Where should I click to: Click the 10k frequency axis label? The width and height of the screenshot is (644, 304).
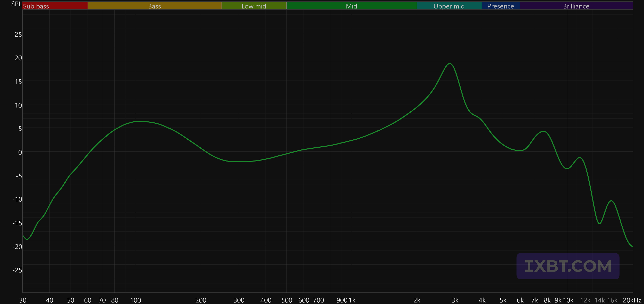(x=568, y=300)
